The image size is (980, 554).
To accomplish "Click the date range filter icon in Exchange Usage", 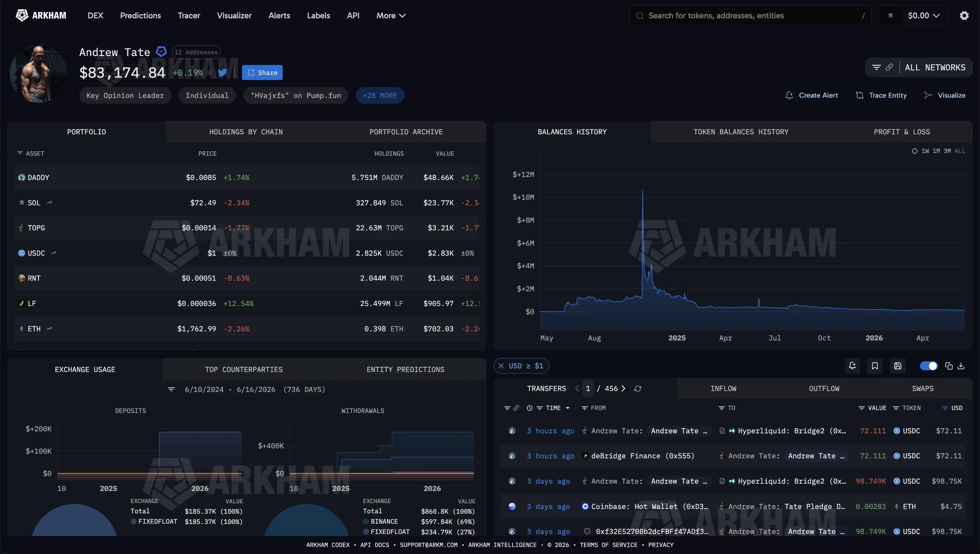I will point(171,390).
